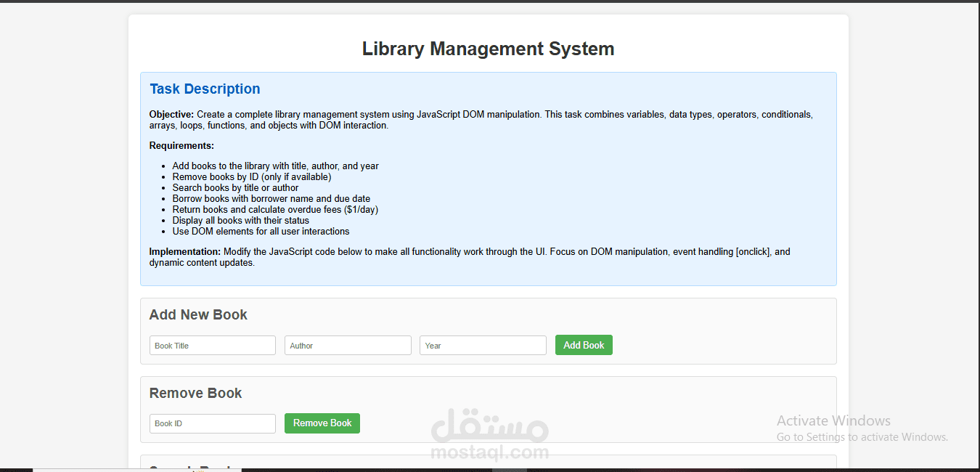This screenshot has height=472, width=980.
Task: Select the Book ID input field
Action: click(x=212, y=423)
